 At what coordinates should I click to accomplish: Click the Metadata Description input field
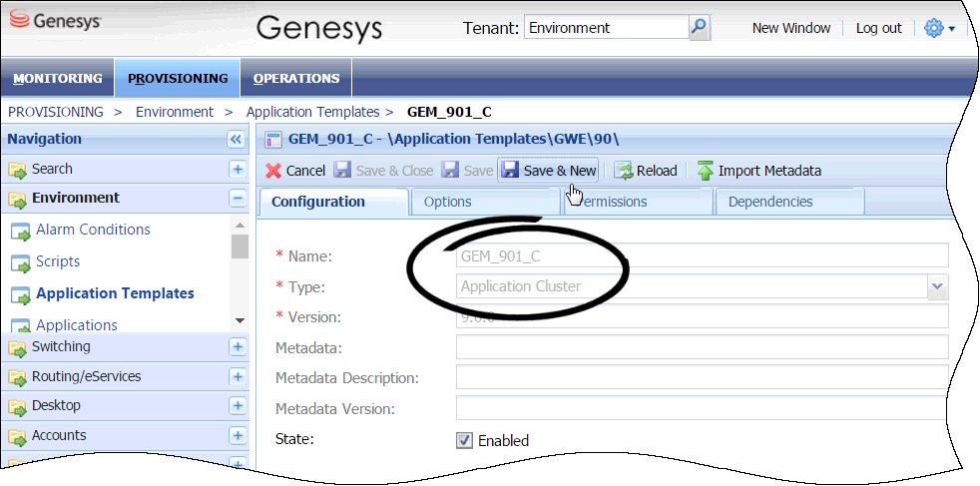[x=701, y=378]
